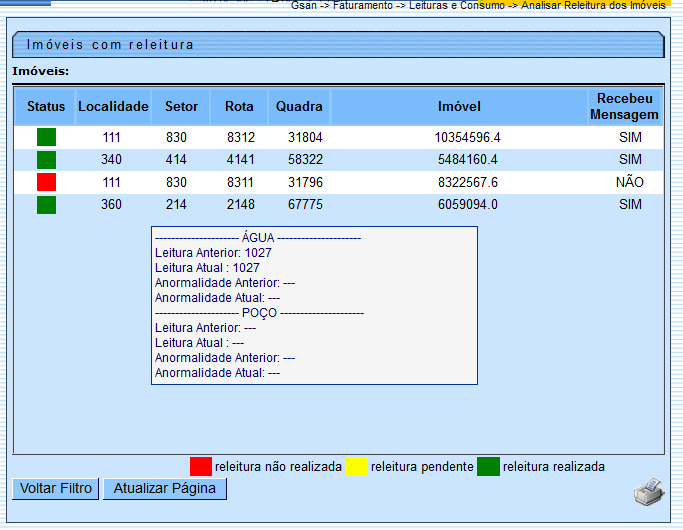Image resolution: width=683 pixels, height=530 pixels.
Task: Click green status square for imóvel 10354596.4
Action: [x=46, y=137]
